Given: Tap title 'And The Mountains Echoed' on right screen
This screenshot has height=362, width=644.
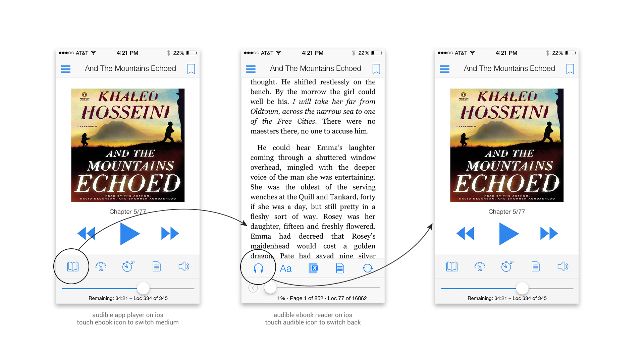Looking at the screenshot, I should 509,68.
